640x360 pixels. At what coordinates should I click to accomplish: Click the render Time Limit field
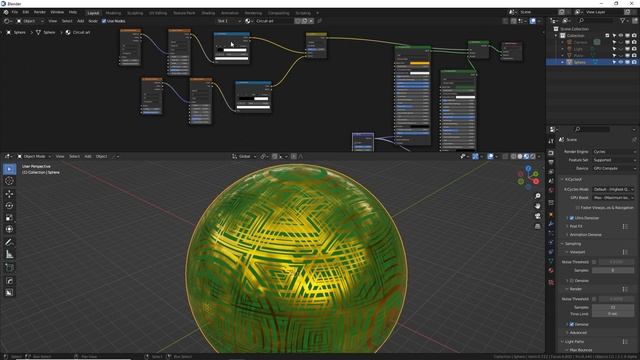pyautogui.click(x=613, y=314)
